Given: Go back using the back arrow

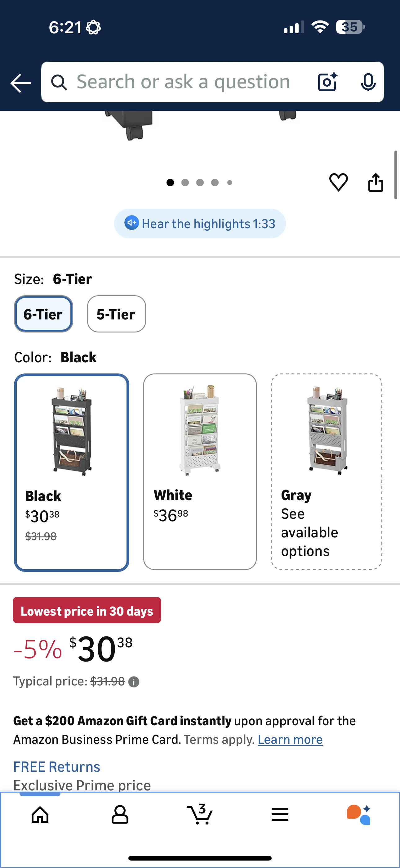Looking at the screenshot, I should tap(20, 82).
